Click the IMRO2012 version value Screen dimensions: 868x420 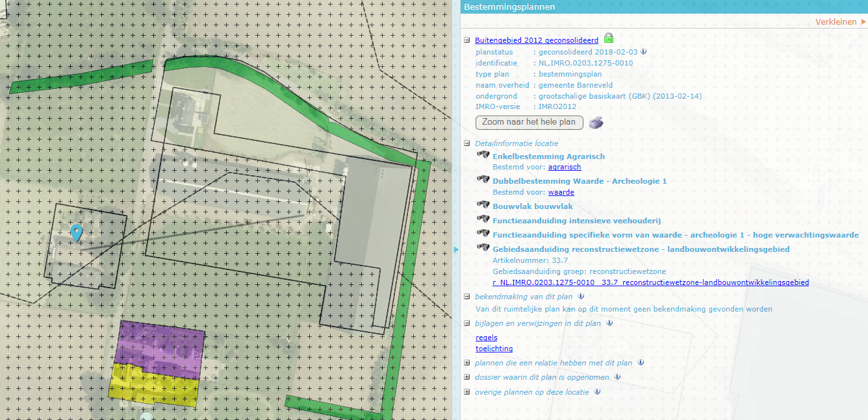tap(557, 106)
